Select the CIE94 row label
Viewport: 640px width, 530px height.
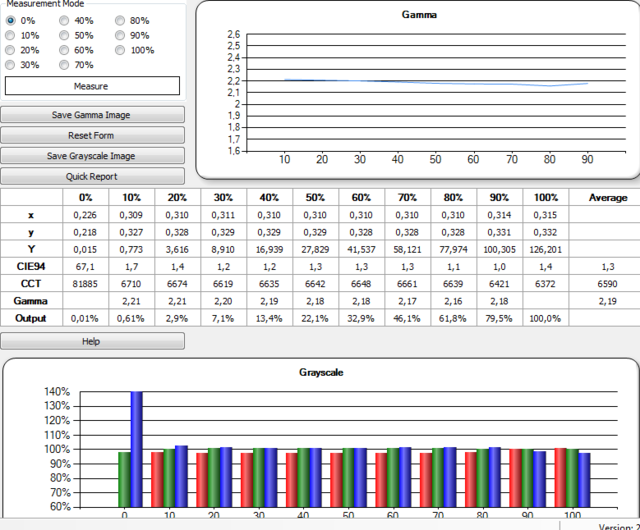tap(31, 266)
